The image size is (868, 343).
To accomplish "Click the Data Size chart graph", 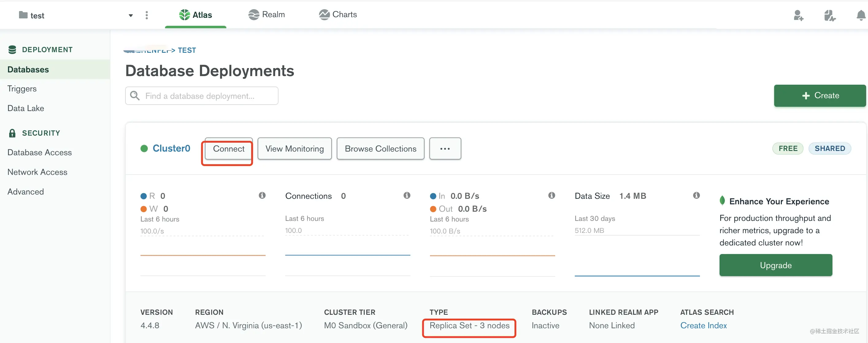I will [637, 255].
